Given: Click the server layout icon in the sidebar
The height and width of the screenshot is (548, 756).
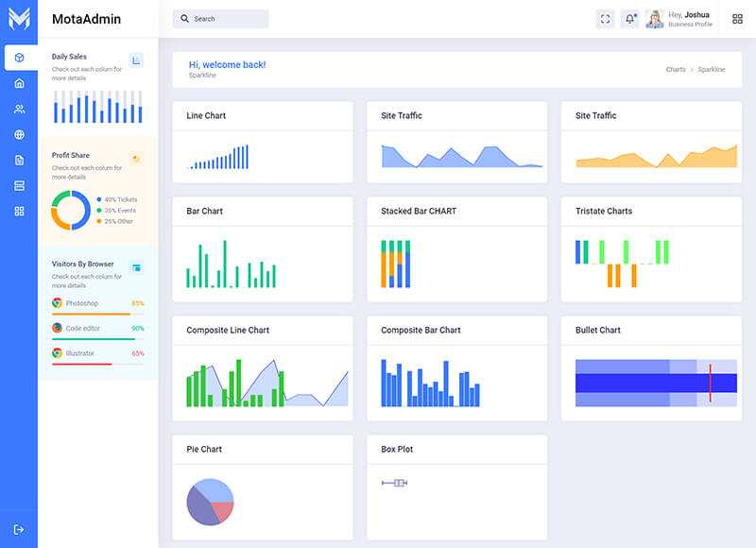Looking at the screenshot, I should (x=19, y=185).
